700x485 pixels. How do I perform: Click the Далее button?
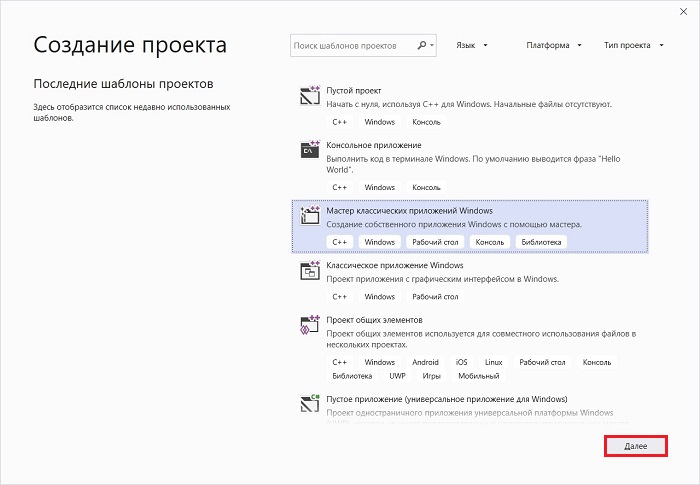tap(636, 446)
